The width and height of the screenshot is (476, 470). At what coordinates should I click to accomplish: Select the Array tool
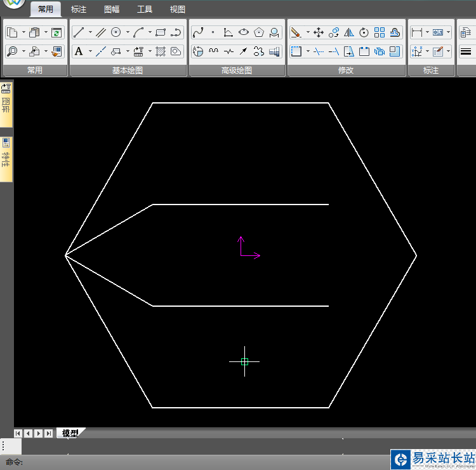point(380,32)
